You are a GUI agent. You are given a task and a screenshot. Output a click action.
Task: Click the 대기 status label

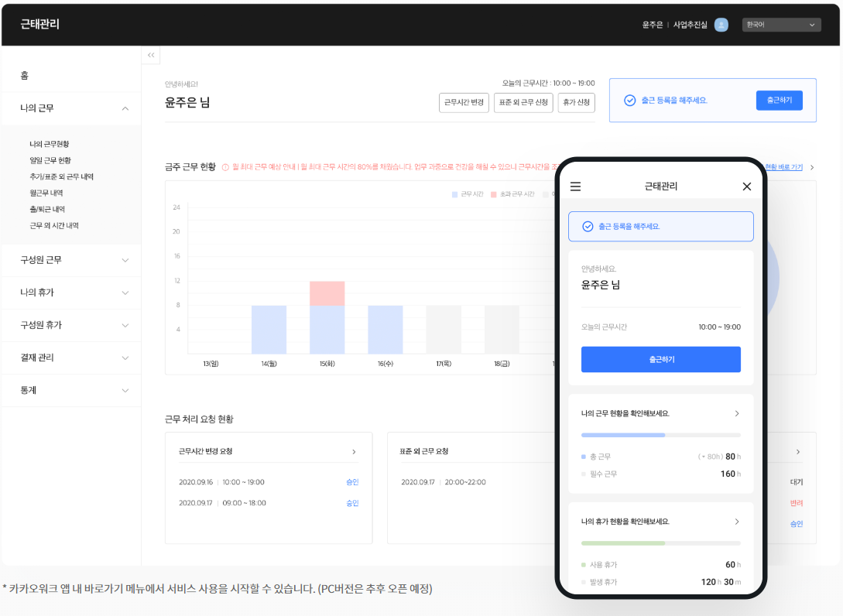coord(797,482)
